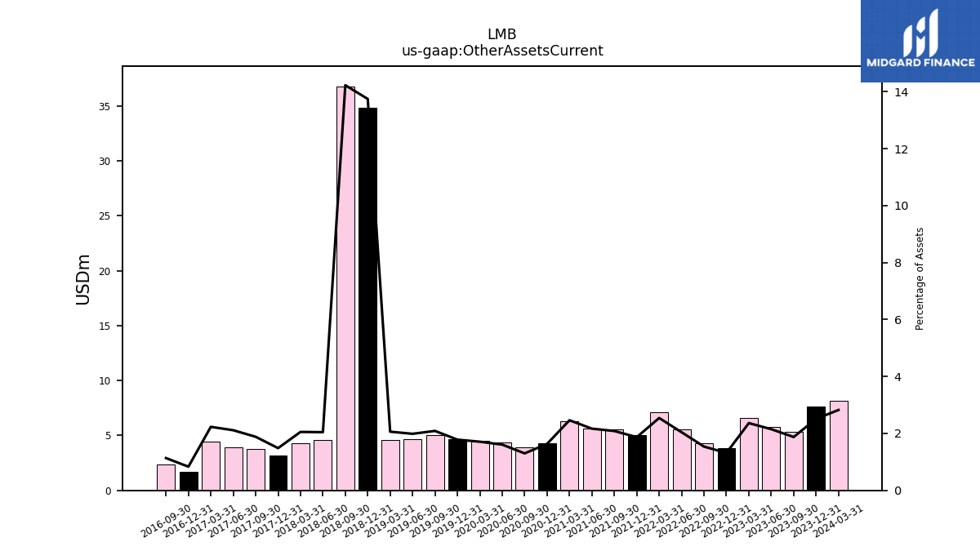
Task: Click the x-axis date label '2024-03-31'
Action: (838, 521)
